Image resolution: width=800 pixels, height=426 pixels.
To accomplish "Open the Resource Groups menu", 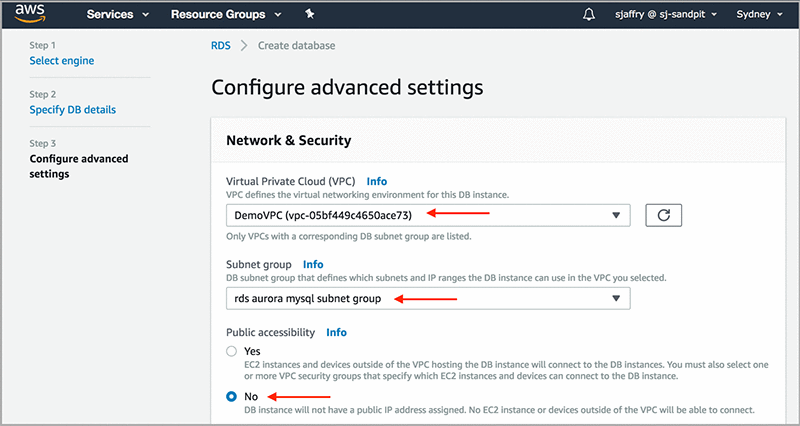I will coord(226,14).
